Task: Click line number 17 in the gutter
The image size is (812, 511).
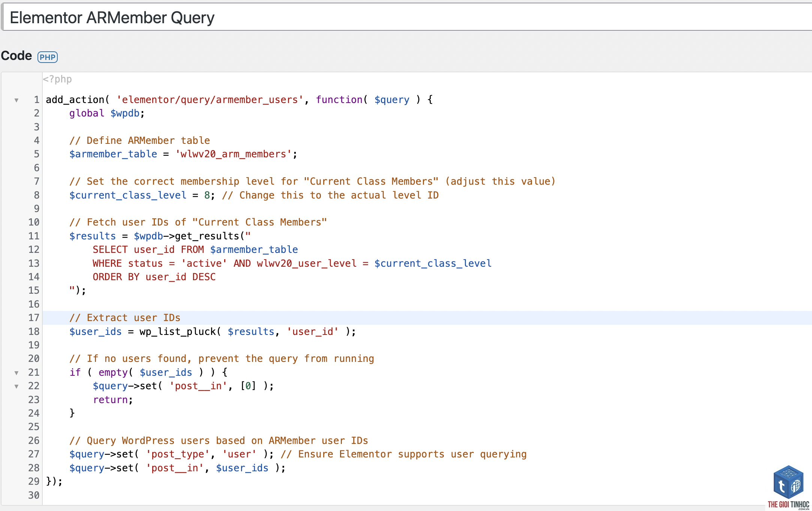Action: click(x=34, y=318)
